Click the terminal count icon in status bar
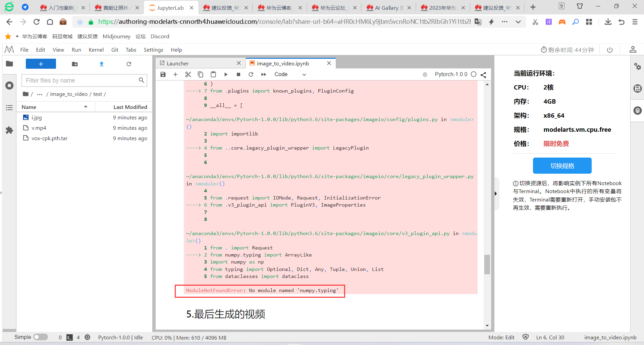 [69, 337]
